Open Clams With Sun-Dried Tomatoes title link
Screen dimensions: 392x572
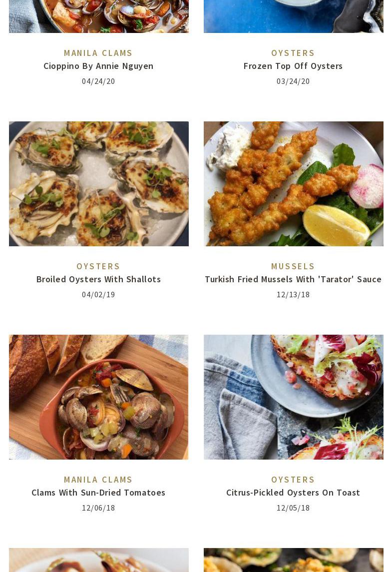[x=98, y=493]
